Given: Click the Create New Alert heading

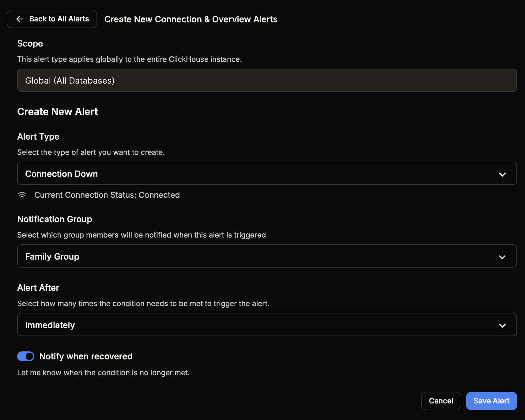Looking at the screenshot, I should click(58, 112).
